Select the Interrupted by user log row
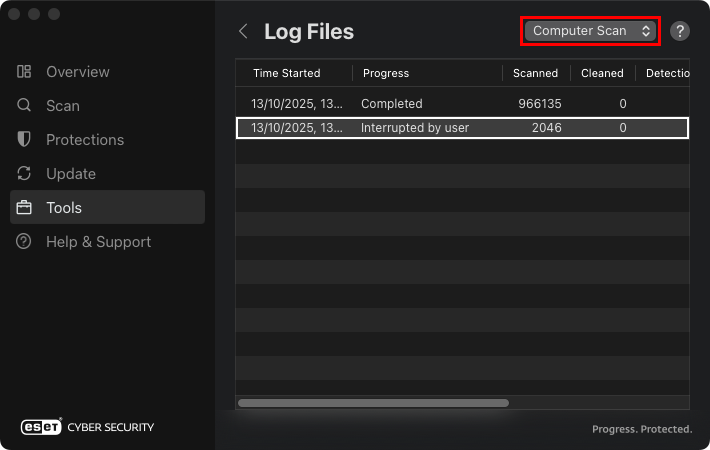Screen dimensions: 710x450 (x=460, y=128)
